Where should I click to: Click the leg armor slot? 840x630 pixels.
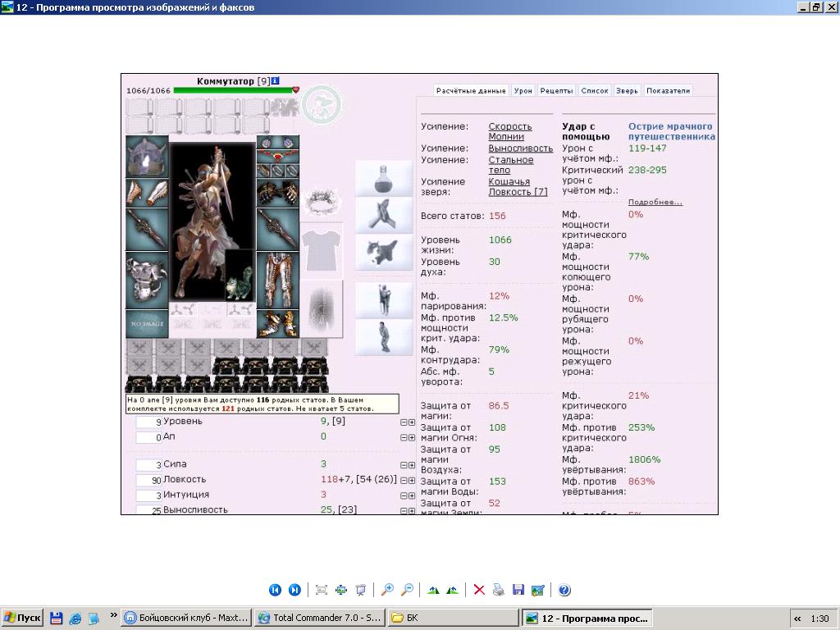(x=277, y=281)
